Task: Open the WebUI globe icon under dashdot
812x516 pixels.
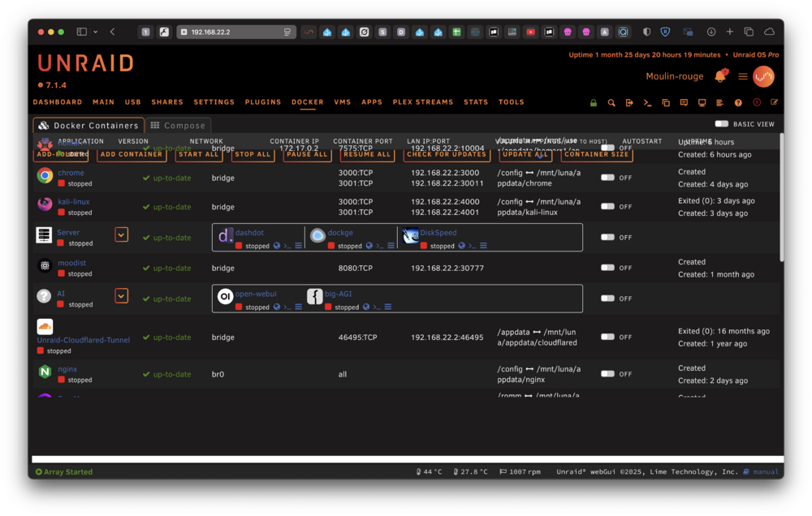Action: click(x=277, y=246)
